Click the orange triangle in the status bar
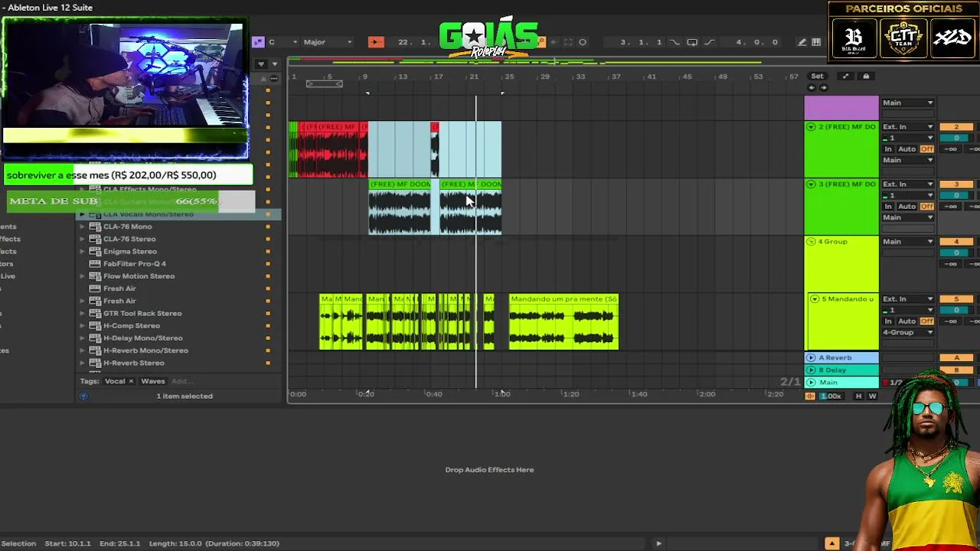 [x=831, y=543]
